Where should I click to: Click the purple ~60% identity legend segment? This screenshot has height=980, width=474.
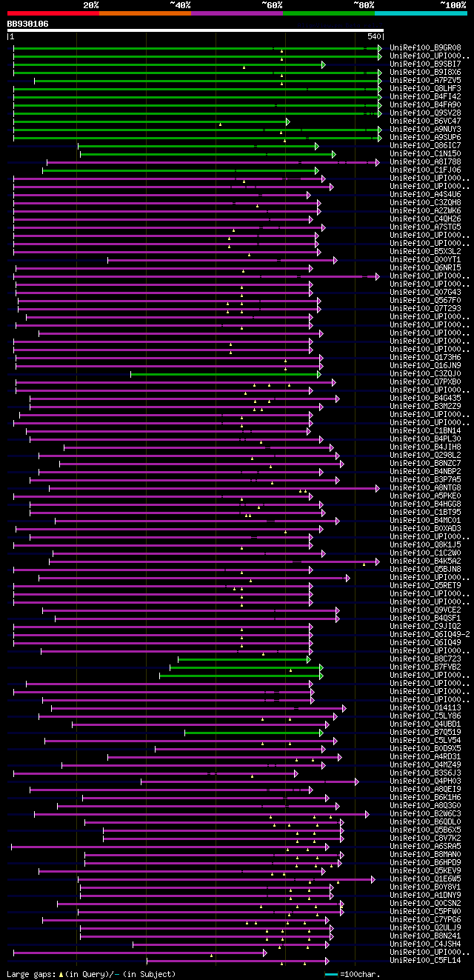[237, 13]
